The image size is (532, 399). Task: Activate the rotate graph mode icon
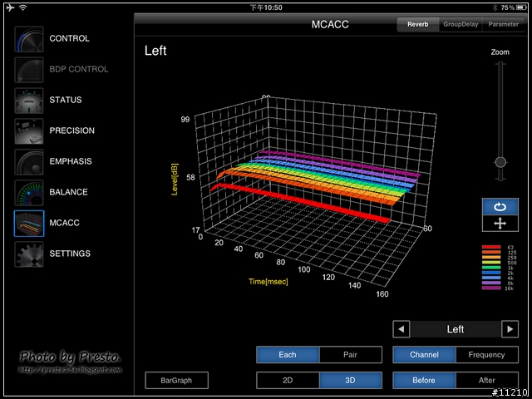(x=500, y=207)
